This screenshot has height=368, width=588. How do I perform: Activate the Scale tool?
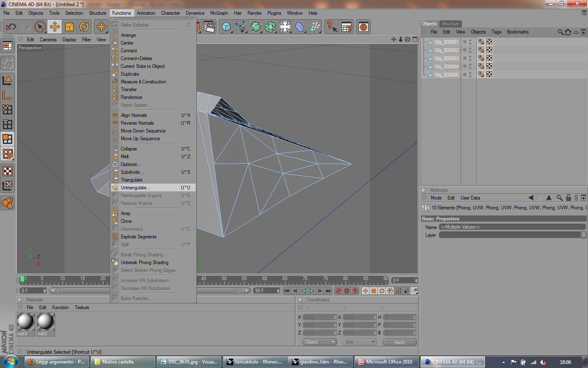point(69,27)
